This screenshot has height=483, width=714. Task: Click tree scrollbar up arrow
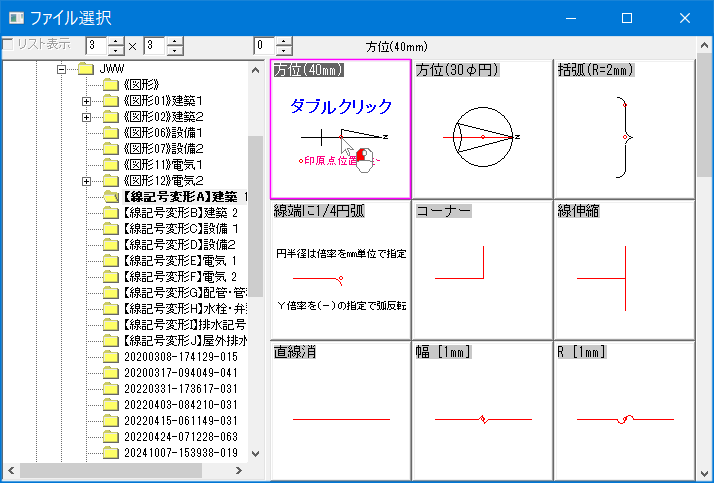tap(255, 70)
